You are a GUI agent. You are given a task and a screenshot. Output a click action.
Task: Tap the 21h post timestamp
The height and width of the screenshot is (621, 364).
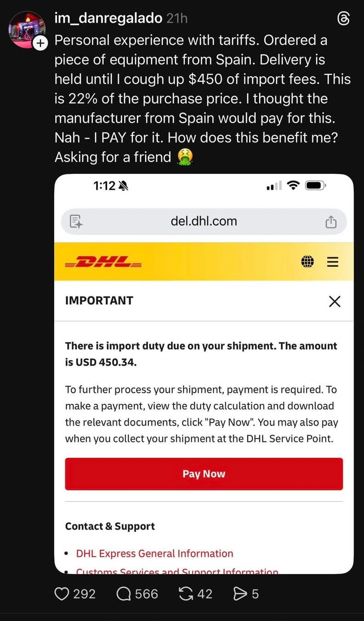coord(177,18)
